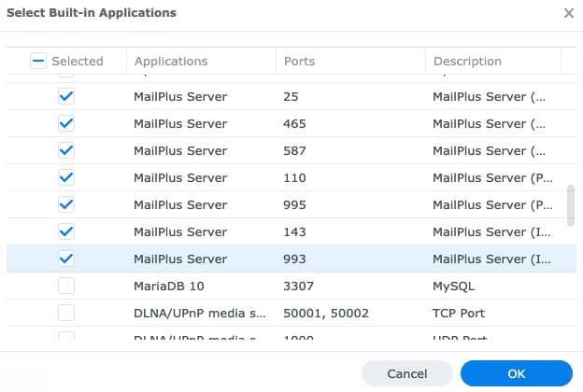Uncheck MailPlus Server port 25 checkbox
Viewport: 583px width, 392px height.
(66, 97)
